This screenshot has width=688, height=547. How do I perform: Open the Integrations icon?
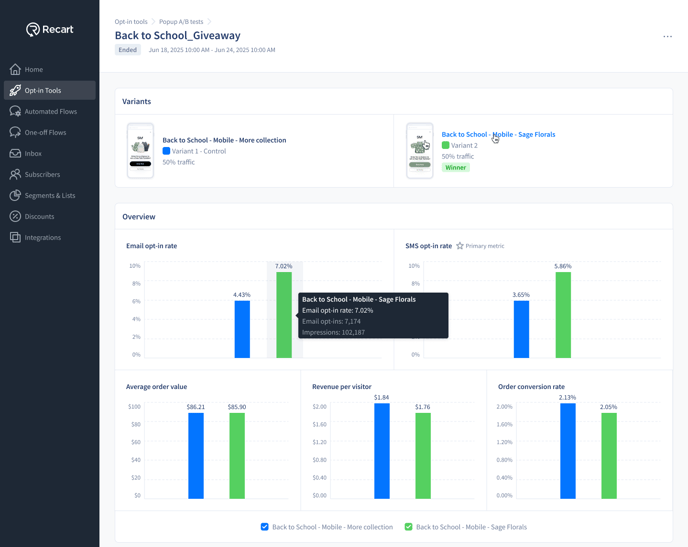coord(15,237)
